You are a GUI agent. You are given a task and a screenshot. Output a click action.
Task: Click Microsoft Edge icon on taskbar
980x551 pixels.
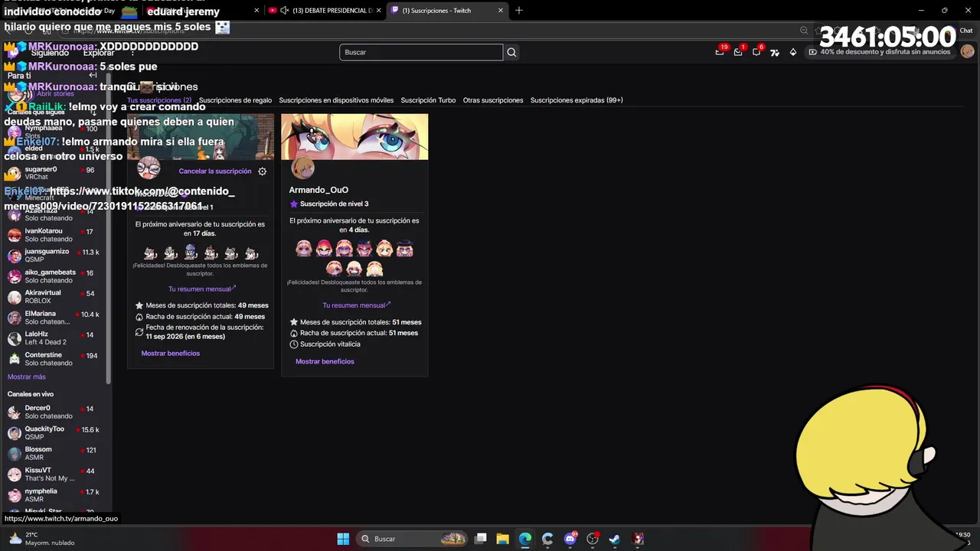(x=525, y=539)
